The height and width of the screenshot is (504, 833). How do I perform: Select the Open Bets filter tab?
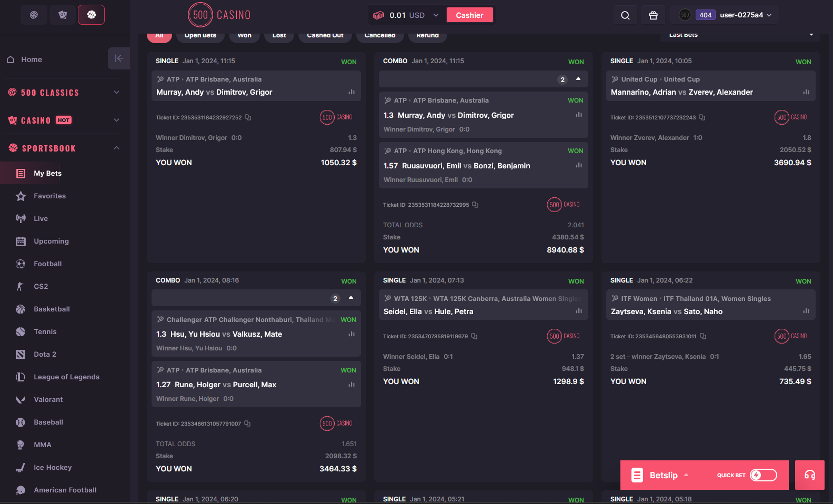[x=200, y=35]
